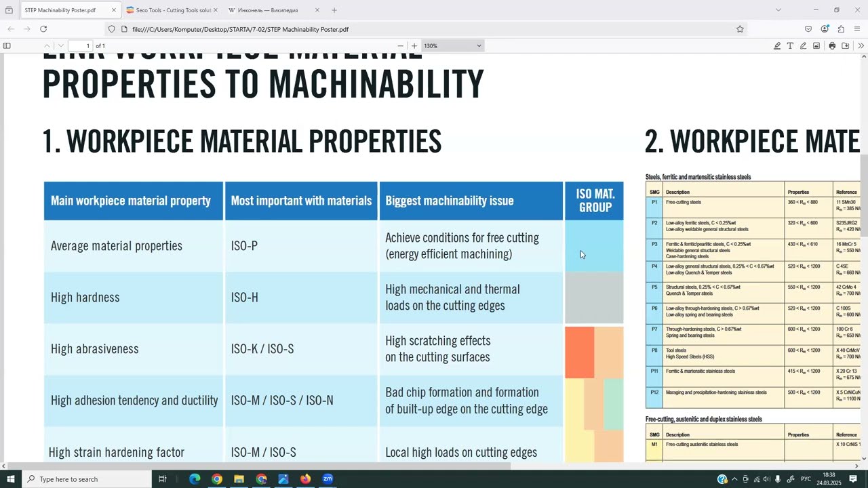Go forward in browser history
868x488 pixels.
pos(26,29)
